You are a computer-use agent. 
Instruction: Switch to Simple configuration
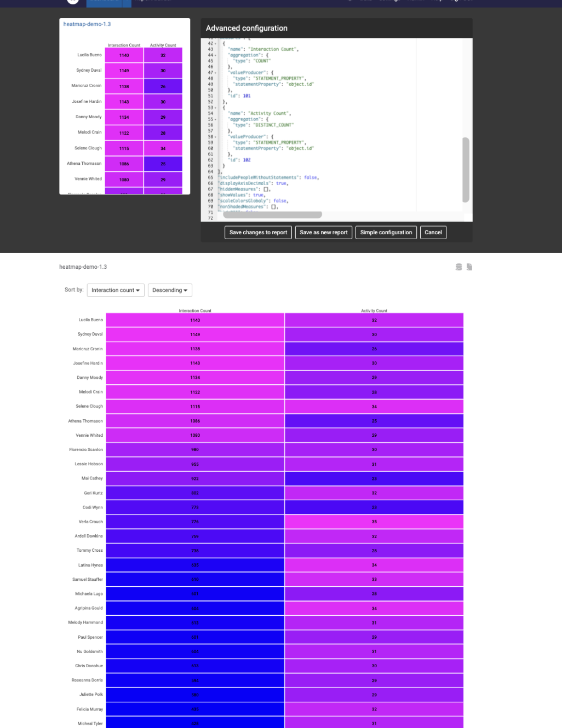click(x=386, y=233)
